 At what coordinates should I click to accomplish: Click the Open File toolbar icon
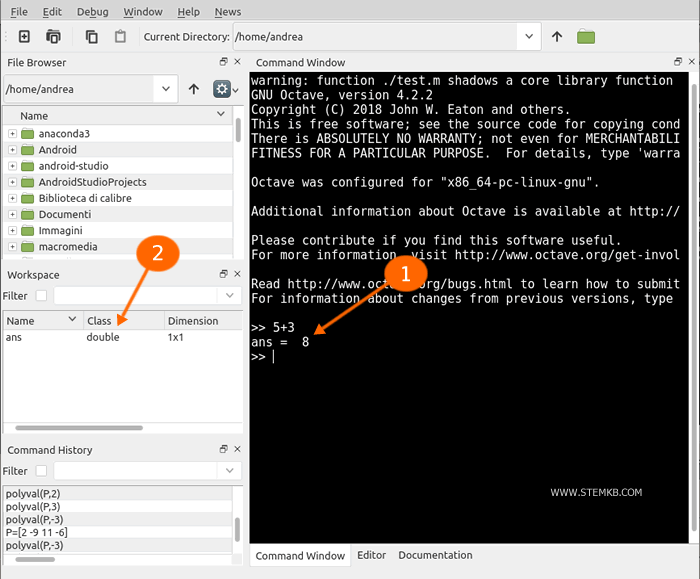point(54,37)
